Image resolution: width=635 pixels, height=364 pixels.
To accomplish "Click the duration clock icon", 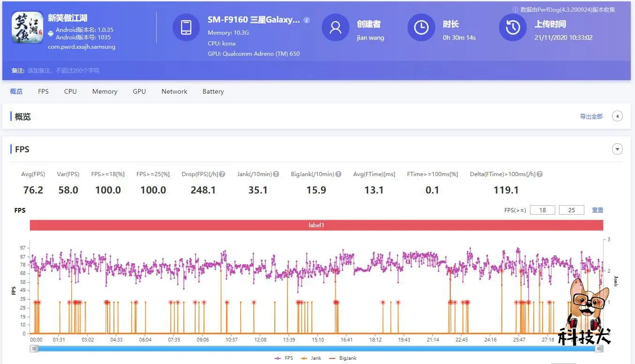I will pos(421,27).
